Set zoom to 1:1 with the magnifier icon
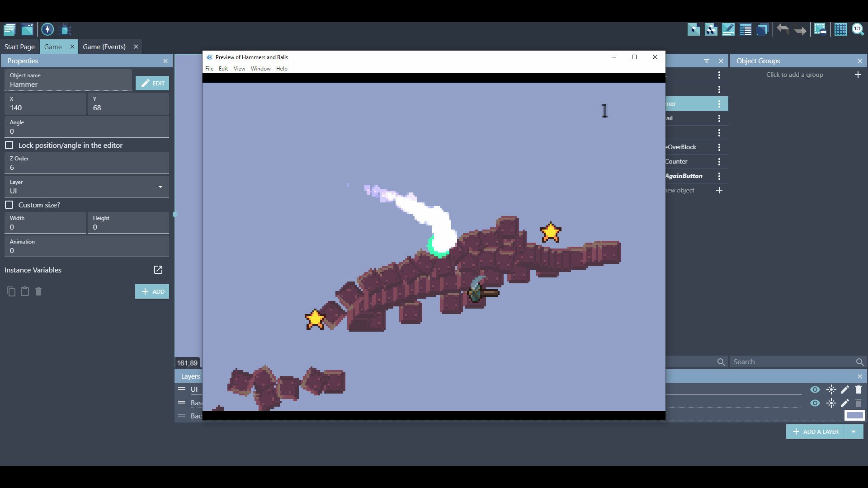The height and width of the screenshot is (488, 868). (x=858, y=29)
